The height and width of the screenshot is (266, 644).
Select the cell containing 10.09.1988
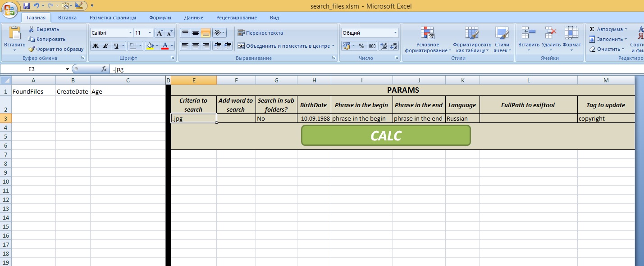[314, 118]
